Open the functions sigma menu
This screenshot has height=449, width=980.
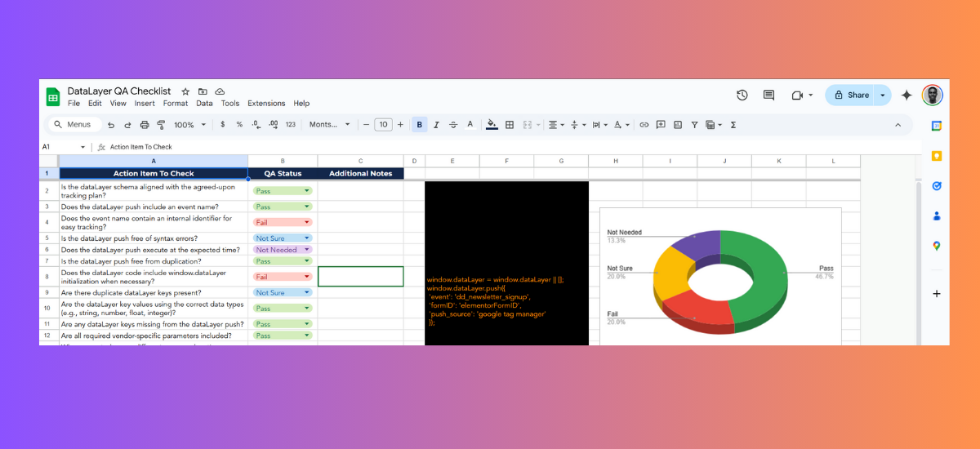733,125
